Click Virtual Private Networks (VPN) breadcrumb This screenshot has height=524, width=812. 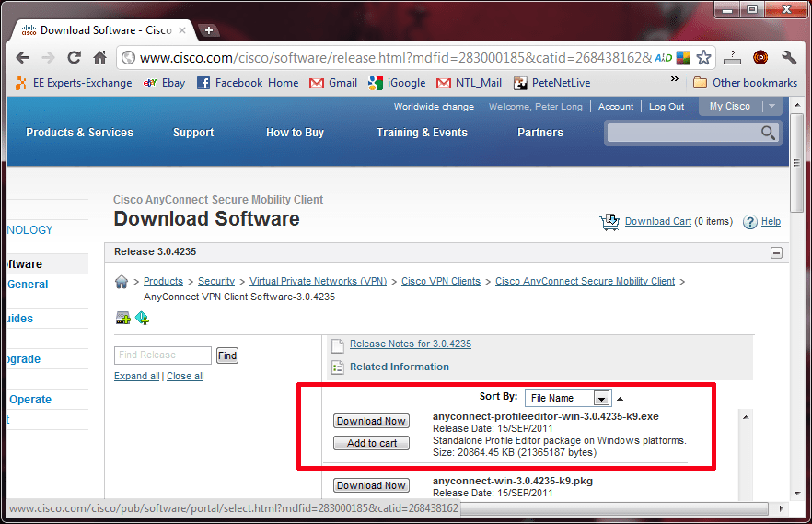tap(318, 281)
